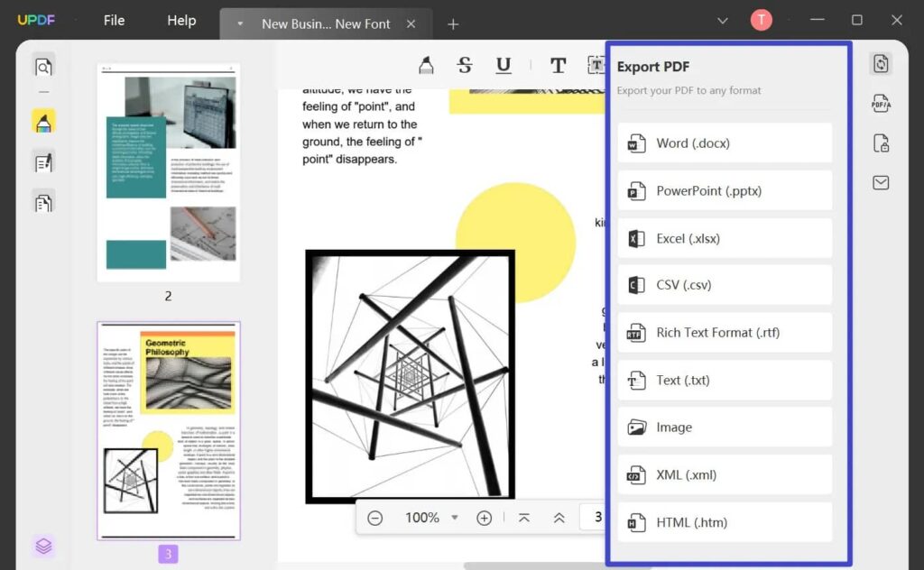Select the underline annotation tool
Viewport: 924px width, 570px height.
pos(504,65)
